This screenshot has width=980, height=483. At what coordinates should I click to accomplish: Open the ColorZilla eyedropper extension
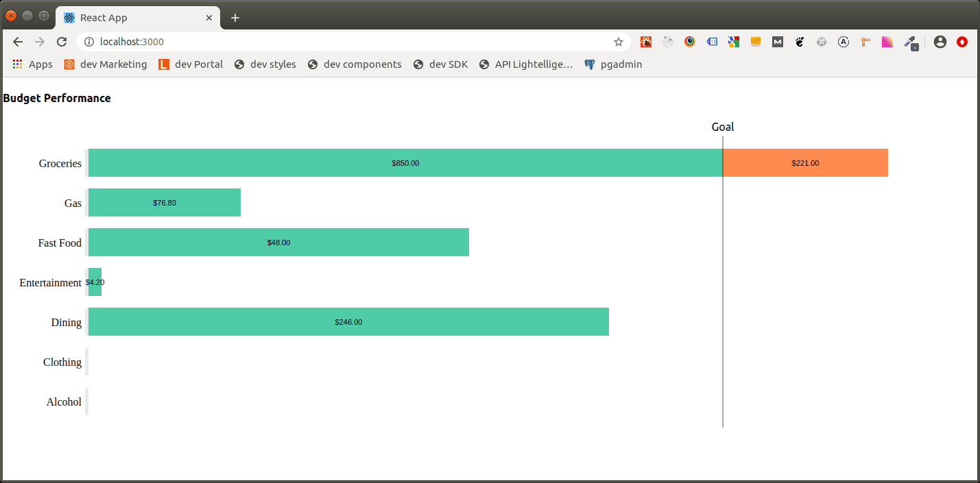click(909, 42)
